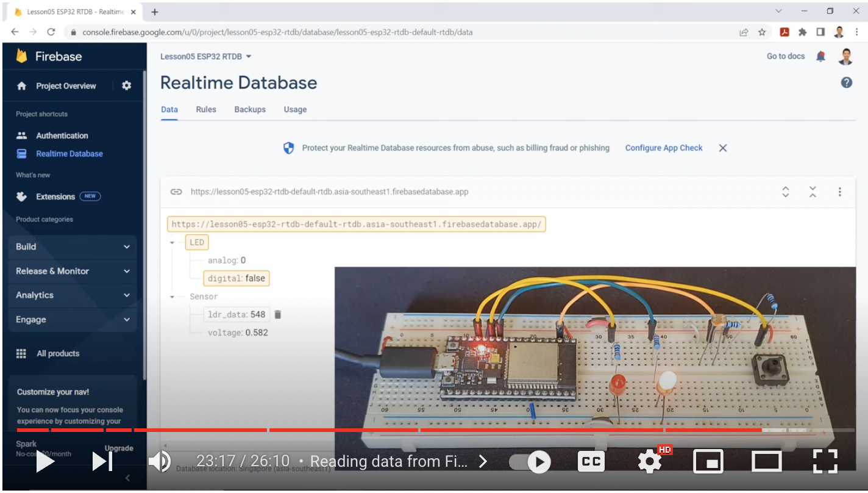This screenshot has width=868, height=493.
Task: Delete ldr_data with trash icon
Action: click(278, 315)
